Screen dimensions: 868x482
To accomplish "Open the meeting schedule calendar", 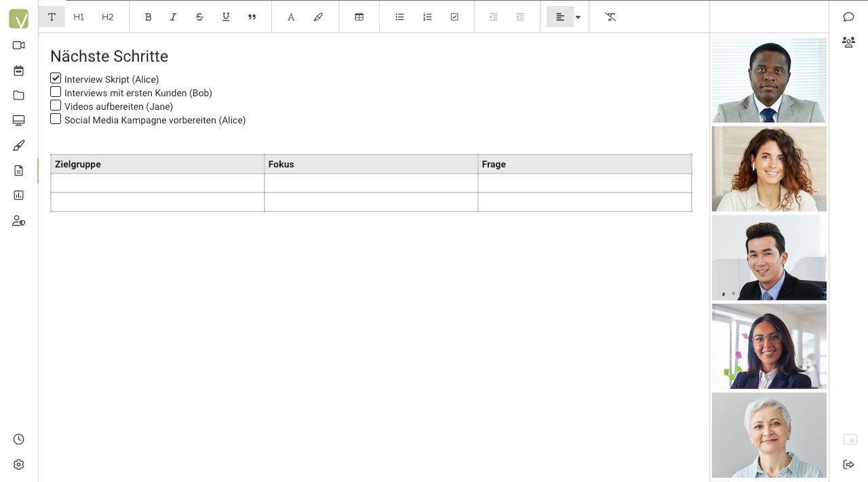I will pyautogui.click(x=18, y=70).
